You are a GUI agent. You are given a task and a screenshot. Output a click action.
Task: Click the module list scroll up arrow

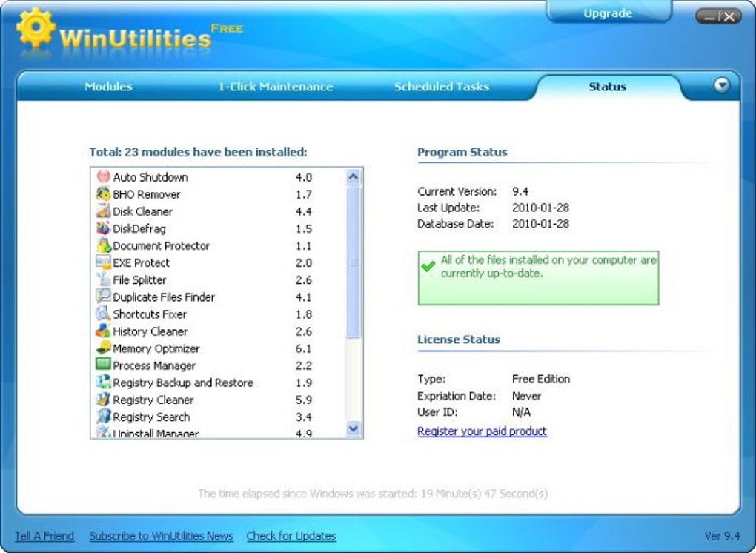coord(354,177)
